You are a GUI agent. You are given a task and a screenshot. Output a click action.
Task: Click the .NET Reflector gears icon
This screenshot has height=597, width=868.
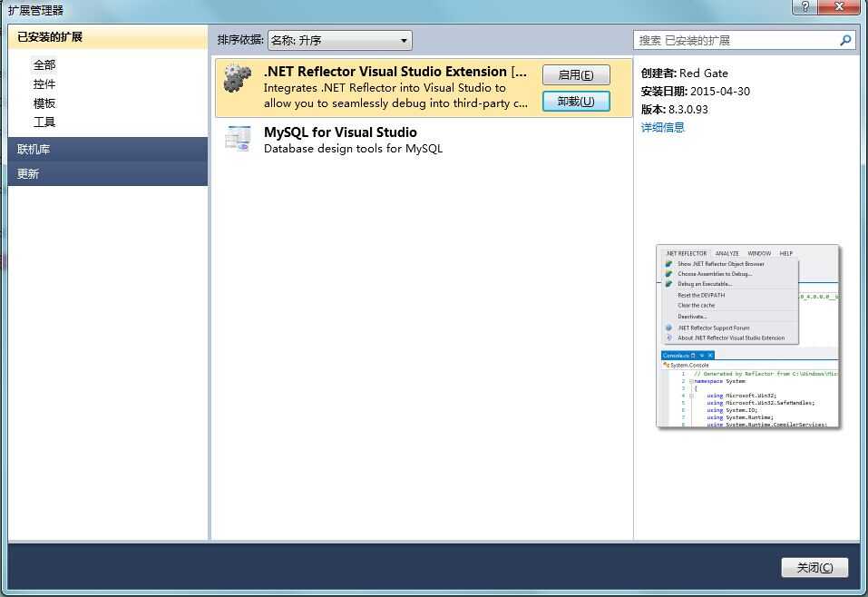[238, 78]
